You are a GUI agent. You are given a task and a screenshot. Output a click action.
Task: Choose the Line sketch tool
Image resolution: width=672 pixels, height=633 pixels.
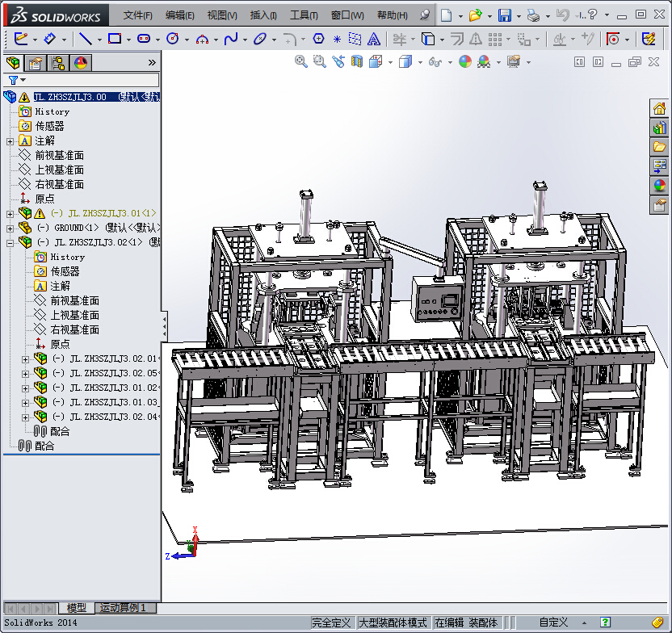(86, 39)
